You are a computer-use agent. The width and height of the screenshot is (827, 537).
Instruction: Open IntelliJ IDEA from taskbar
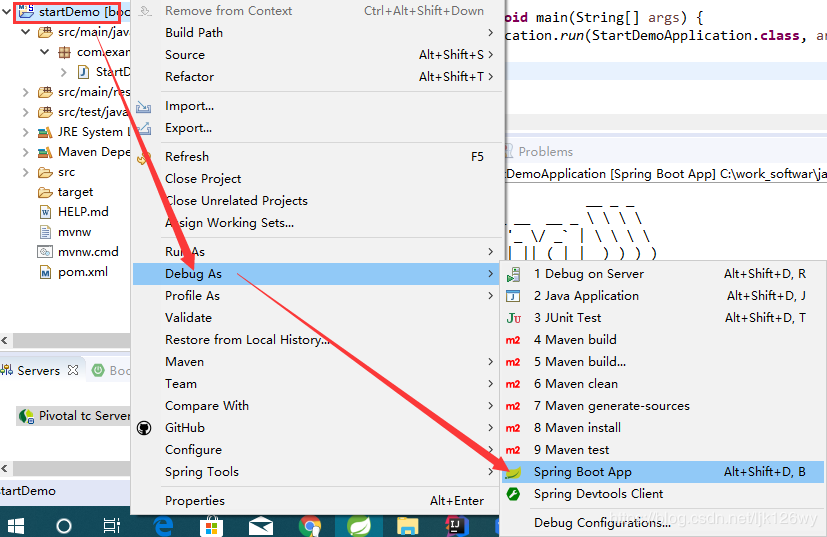click(x=456, y=525)
